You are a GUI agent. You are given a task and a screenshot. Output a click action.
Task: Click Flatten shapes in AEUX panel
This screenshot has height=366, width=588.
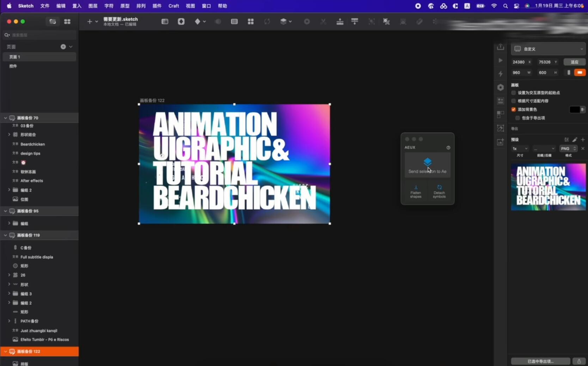pyautogui.click(x=416, y=191)
